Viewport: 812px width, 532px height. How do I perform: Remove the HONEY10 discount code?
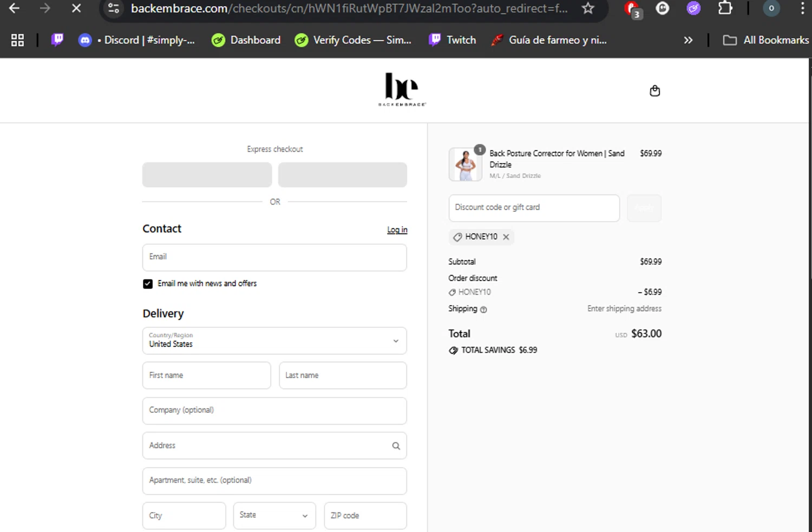point(506,237)
